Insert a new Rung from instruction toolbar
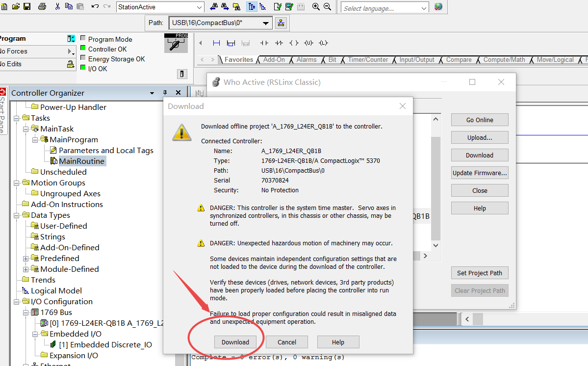The width and height of the screenshot is (588, 366). 216,43
